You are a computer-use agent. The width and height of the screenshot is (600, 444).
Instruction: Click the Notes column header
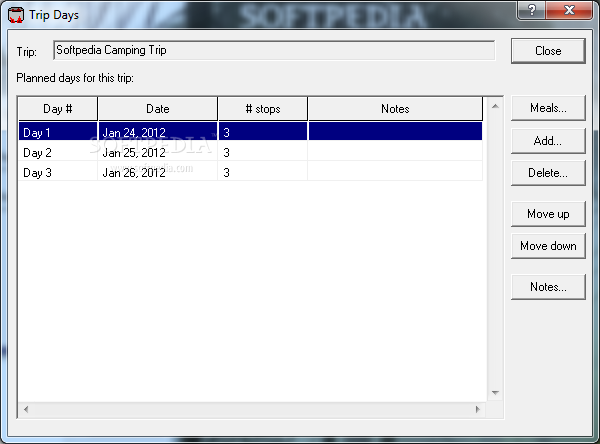click(395, 109)
